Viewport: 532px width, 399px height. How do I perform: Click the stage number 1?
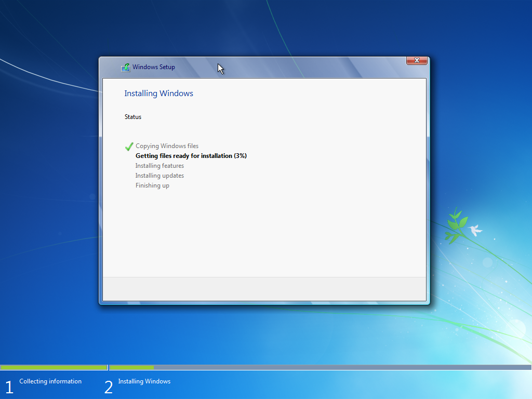click(x=9, y=387)
